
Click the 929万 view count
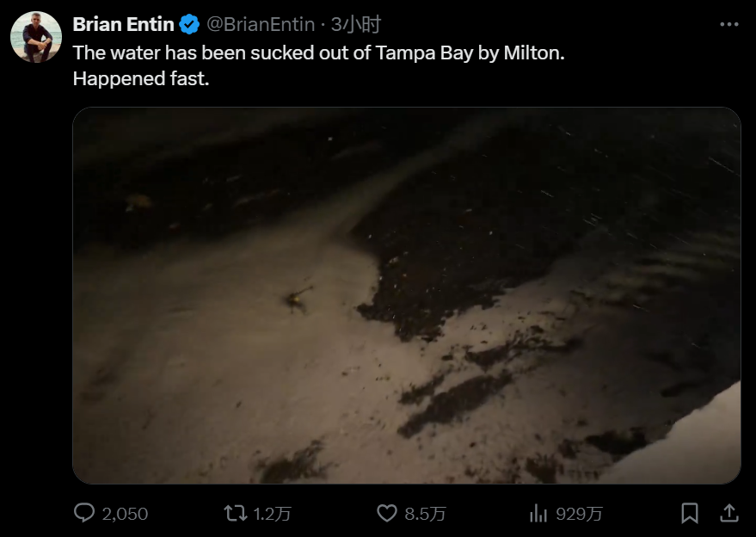(x=580, y=514)
